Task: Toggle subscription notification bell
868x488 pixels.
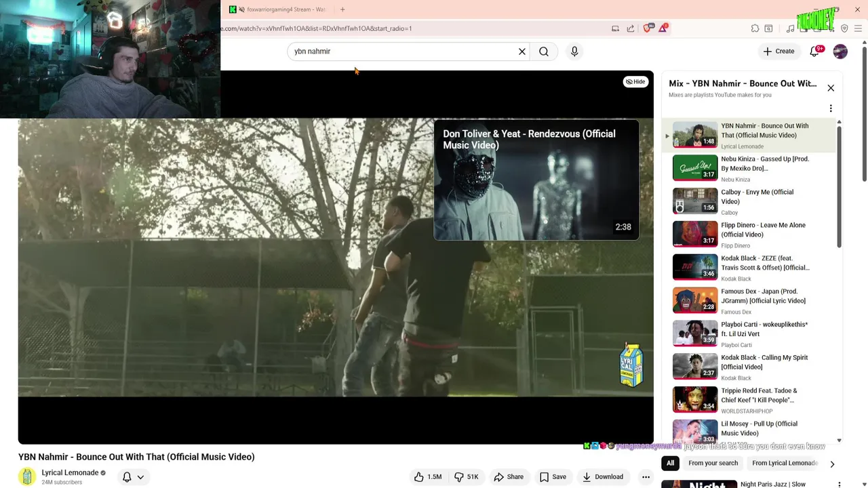Action: [x=127, y=476]
